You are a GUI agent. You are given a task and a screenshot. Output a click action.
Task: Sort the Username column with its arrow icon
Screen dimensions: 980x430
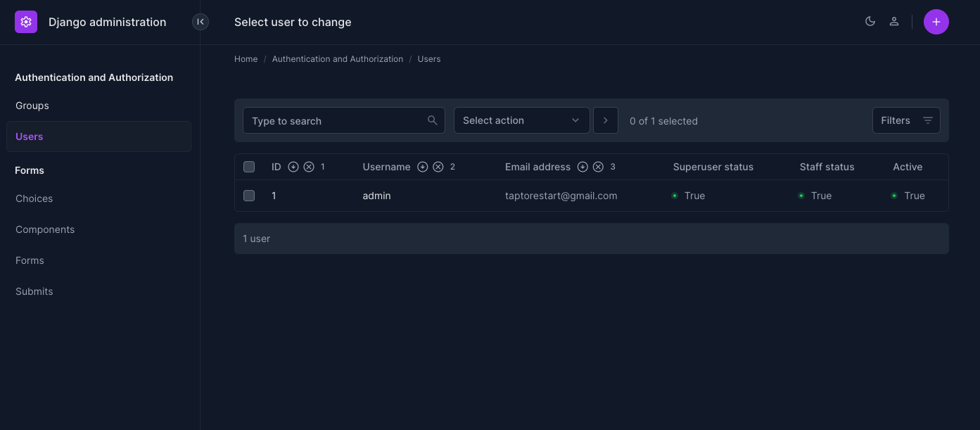(x=422, y=167)
